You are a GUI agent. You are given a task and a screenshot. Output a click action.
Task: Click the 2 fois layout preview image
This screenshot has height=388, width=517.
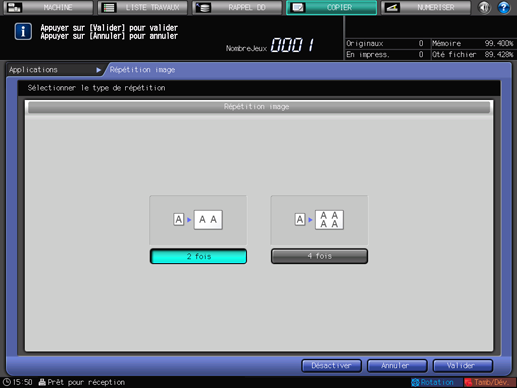click(x=198, y=220)
